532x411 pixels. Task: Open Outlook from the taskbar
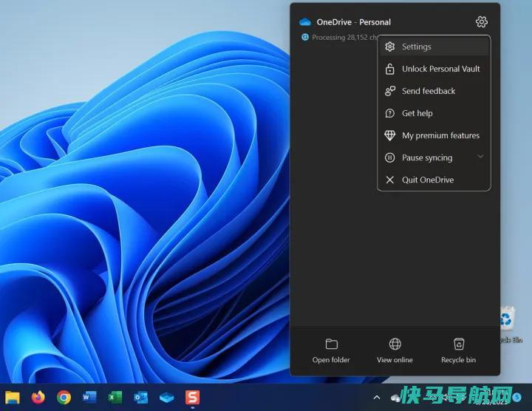(x=141, y=398)
